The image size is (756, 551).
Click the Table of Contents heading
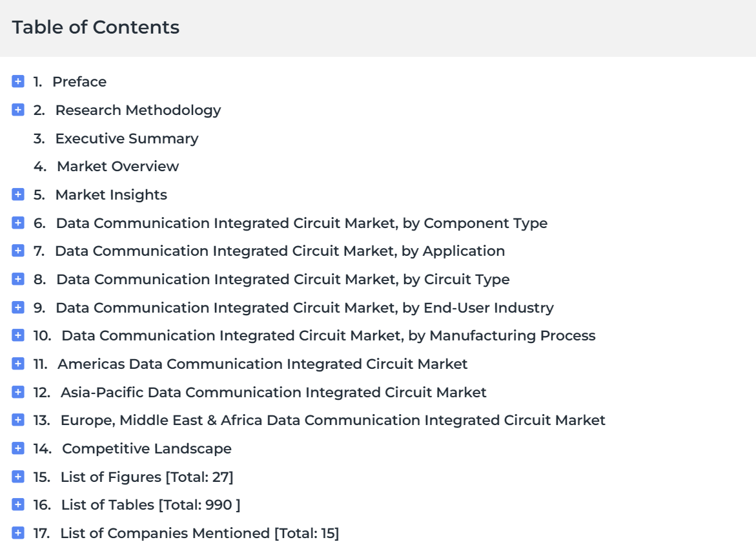point(96,28)
